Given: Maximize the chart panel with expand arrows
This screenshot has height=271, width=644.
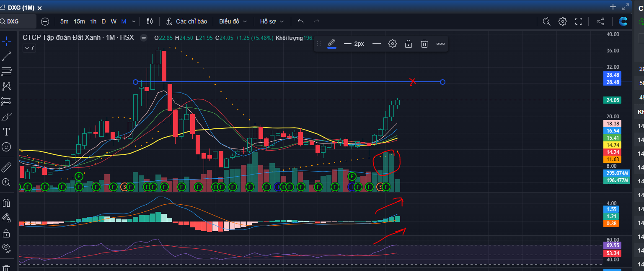Looking at the screenshot, I should (x=626, y=7).
